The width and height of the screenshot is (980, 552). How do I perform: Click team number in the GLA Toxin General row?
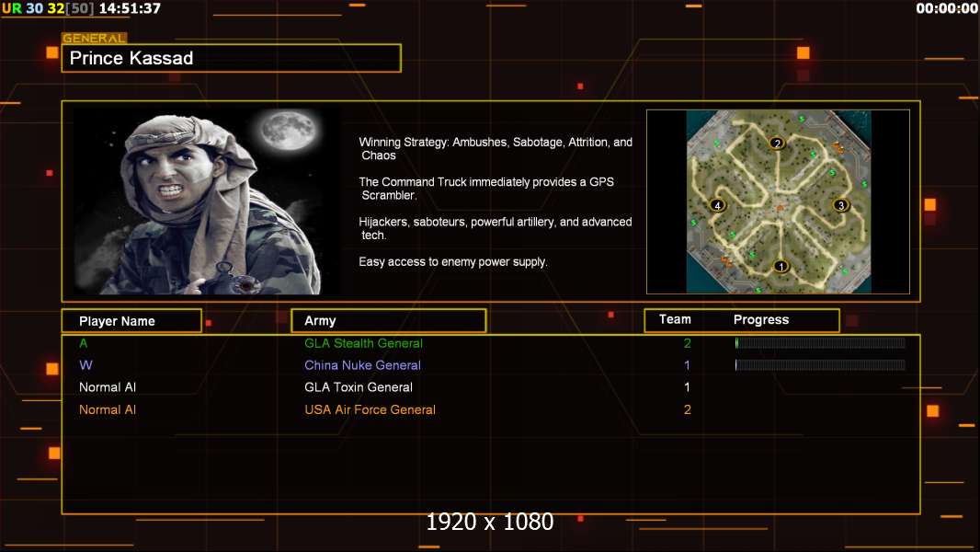(687, 387)
